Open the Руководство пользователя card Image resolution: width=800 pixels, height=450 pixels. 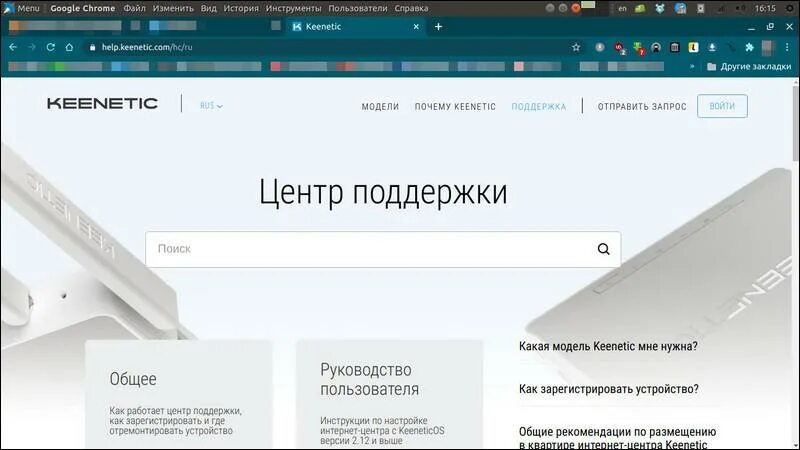pyautogui.click(x=389, y=394)
